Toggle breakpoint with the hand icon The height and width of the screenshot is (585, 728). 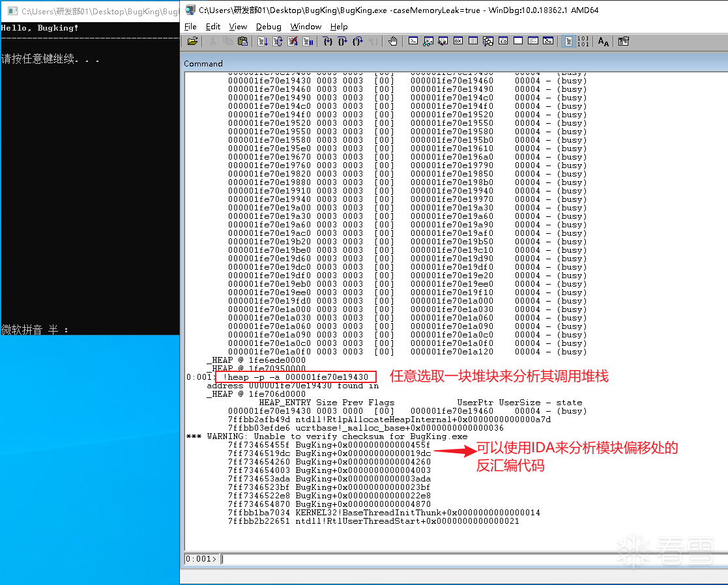(393, 41)
